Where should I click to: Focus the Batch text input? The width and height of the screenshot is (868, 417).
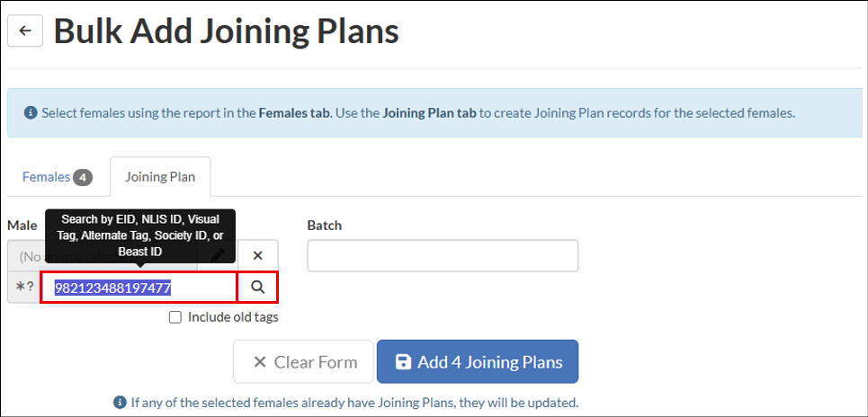443,255
